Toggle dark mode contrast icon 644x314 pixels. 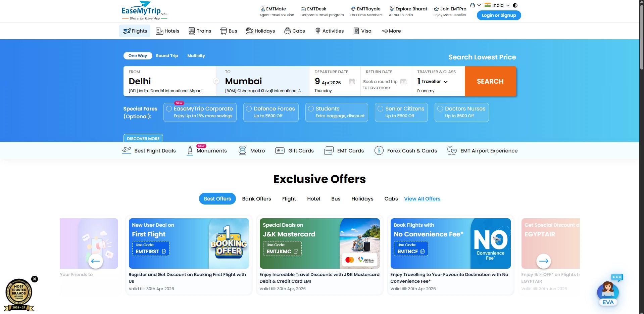pos(515,5)
